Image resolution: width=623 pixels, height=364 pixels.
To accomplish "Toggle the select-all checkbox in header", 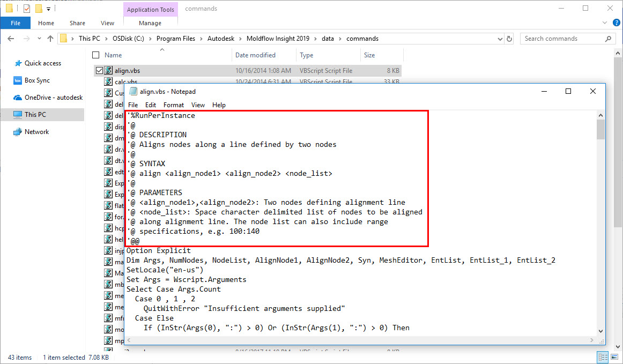I will point(96,55).
